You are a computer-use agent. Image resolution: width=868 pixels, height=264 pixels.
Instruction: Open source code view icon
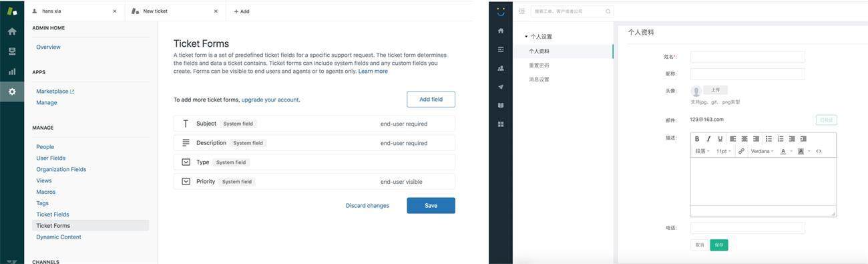[819, 151]
